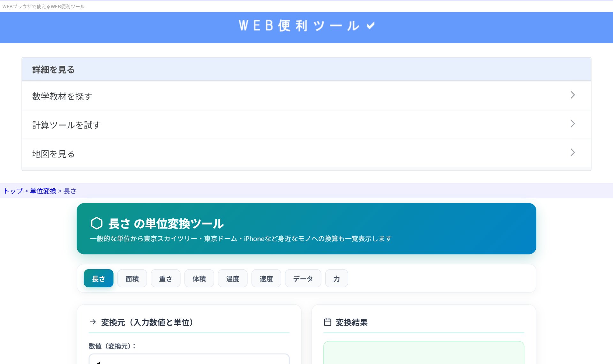613x364 pixels.
Task: Select the 長さ category tab
Action: coord(99,278)
